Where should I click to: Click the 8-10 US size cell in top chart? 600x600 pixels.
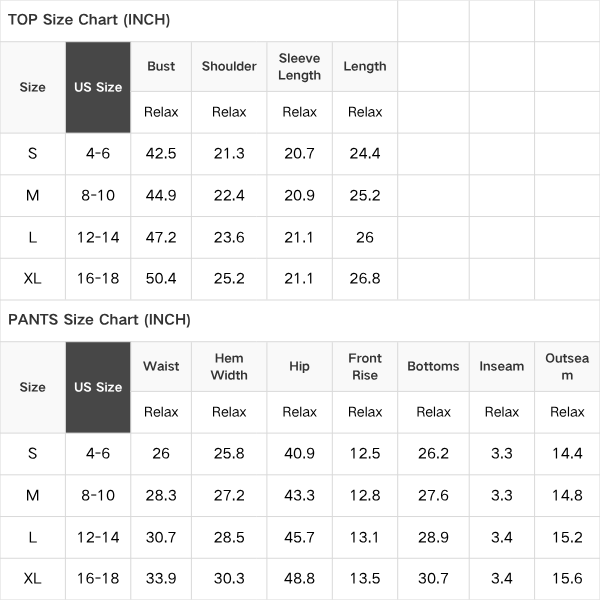tap(98, 196)
